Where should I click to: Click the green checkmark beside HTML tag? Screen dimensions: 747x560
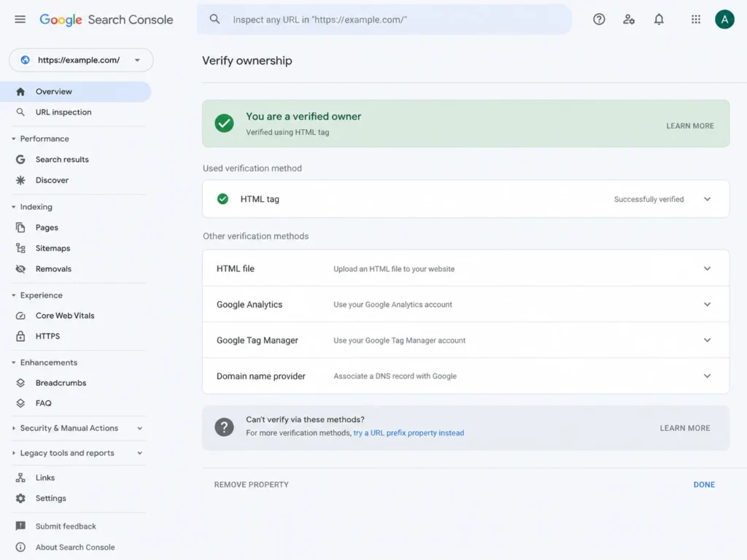click(x=222, y=199)
